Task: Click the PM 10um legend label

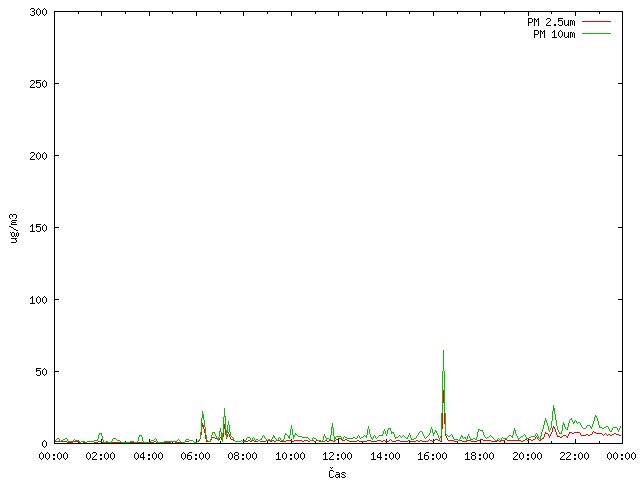Action: (x=554, y=34)
